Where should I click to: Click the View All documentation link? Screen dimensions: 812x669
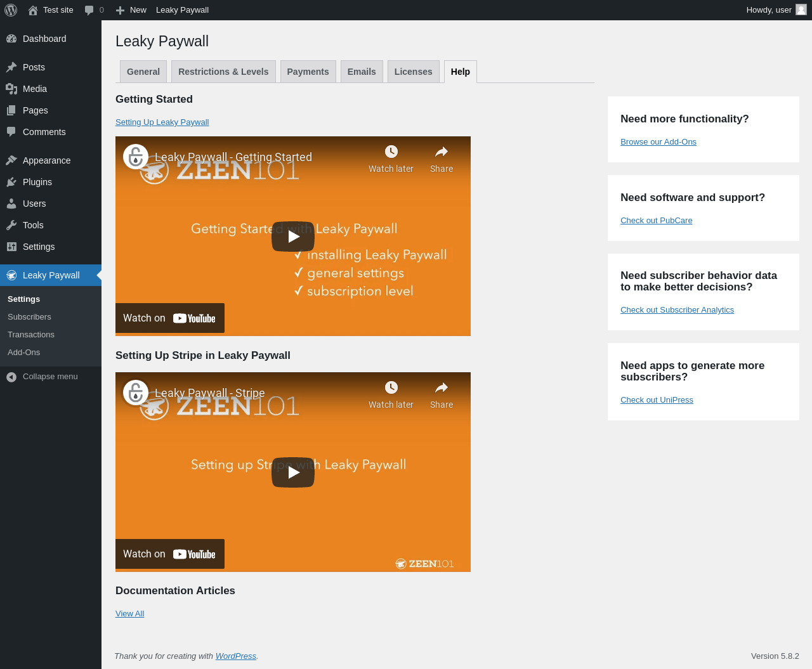(x=130, y=614)
